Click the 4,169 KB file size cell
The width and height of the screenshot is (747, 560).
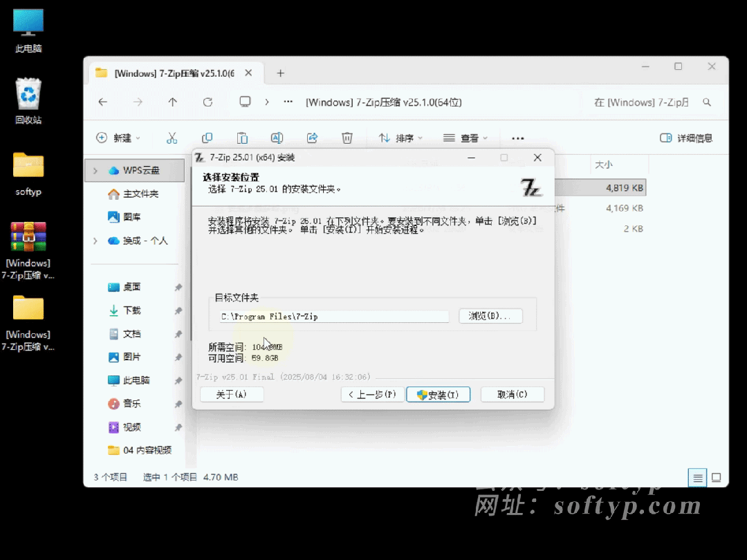tap(624, 208)
